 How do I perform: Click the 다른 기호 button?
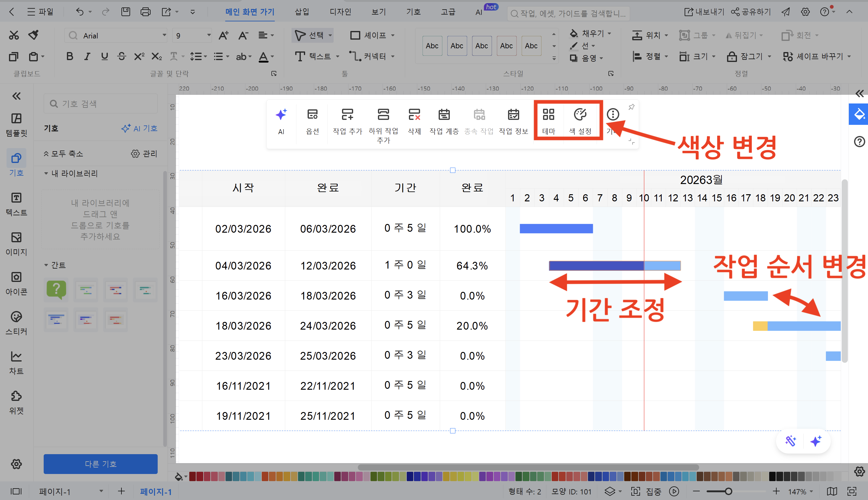pyautogui.click(x=100, y=464)
